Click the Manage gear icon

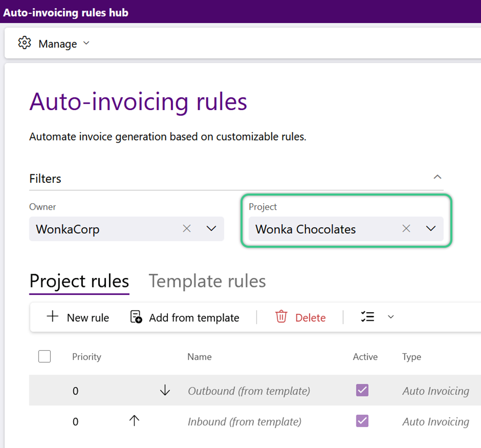(25, 43)
